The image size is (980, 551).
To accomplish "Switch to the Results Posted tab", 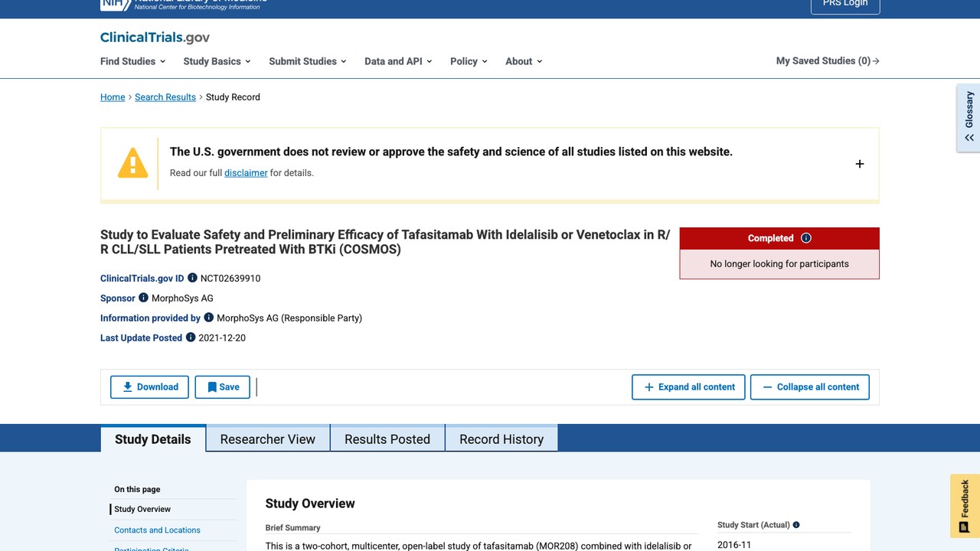I will point(387,439).
